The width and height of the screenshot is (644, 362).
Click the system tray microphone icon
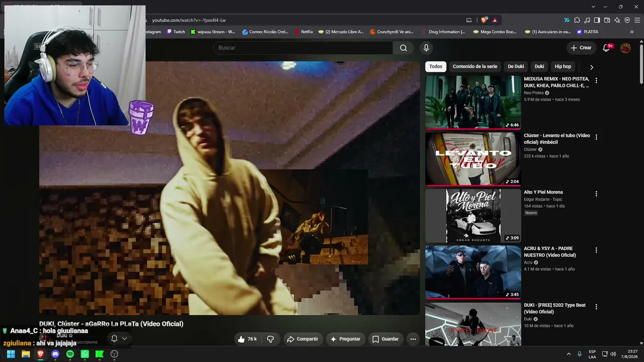(580, 354)
